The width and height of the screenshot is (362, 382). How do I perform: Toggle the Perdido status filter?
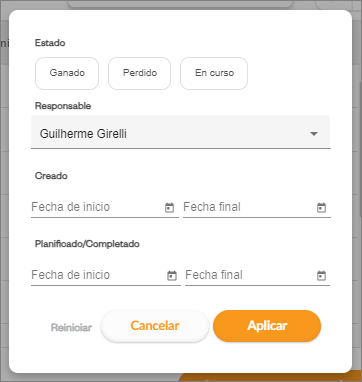pos(140,73)
